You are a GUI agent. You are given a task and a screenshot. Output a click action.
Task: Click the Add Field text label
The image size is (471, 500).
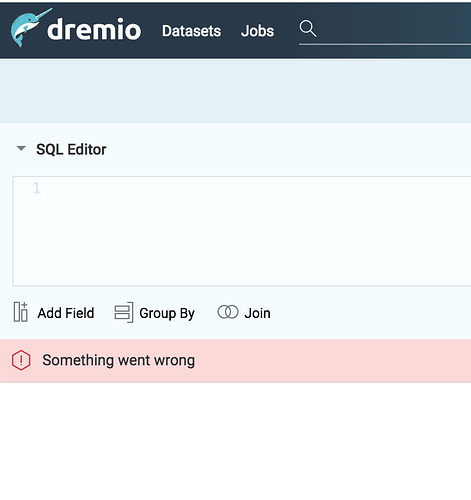(66, 313)
